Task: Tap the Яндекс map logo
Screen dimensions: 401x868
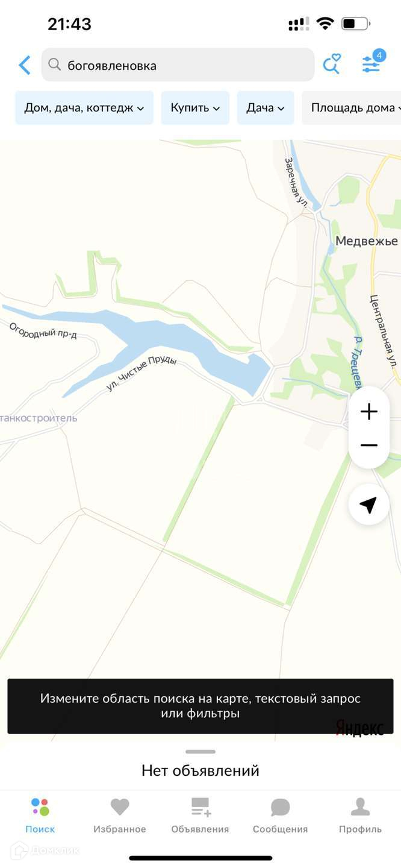Action: (x=359, y=728)
